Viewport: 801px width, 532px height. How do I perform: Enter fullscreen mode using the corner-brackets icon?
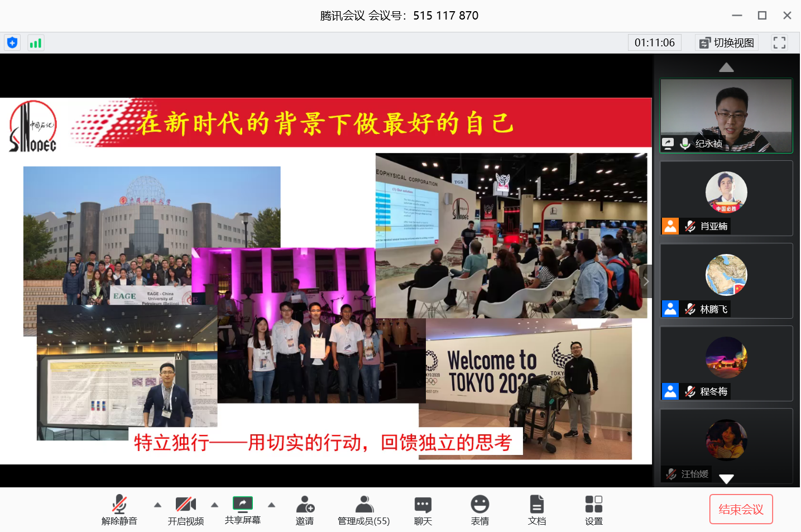pos(779,43)
